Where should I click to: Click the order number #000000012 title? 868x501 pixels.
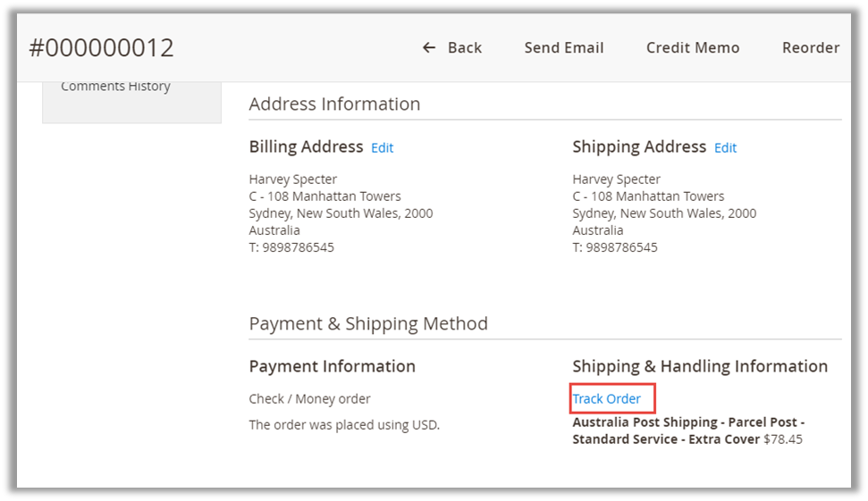click(x=101, y=48)
